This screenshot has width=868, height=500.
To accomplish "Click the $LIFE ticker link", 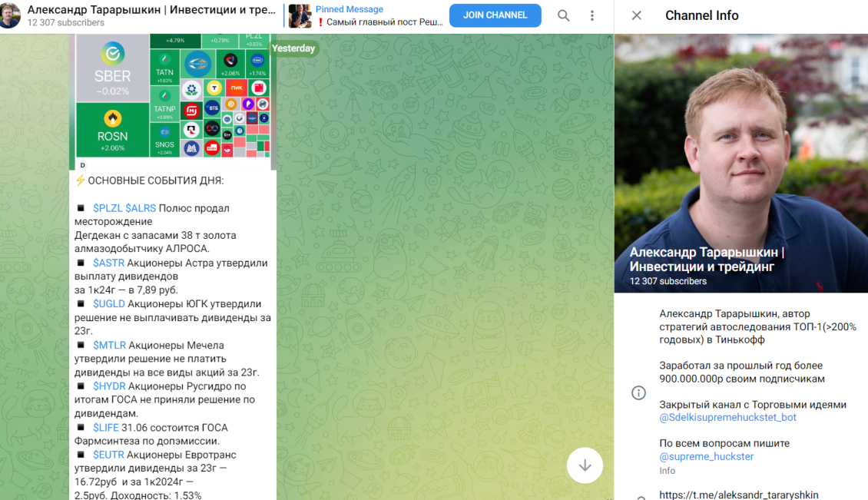I will [106, 428].
